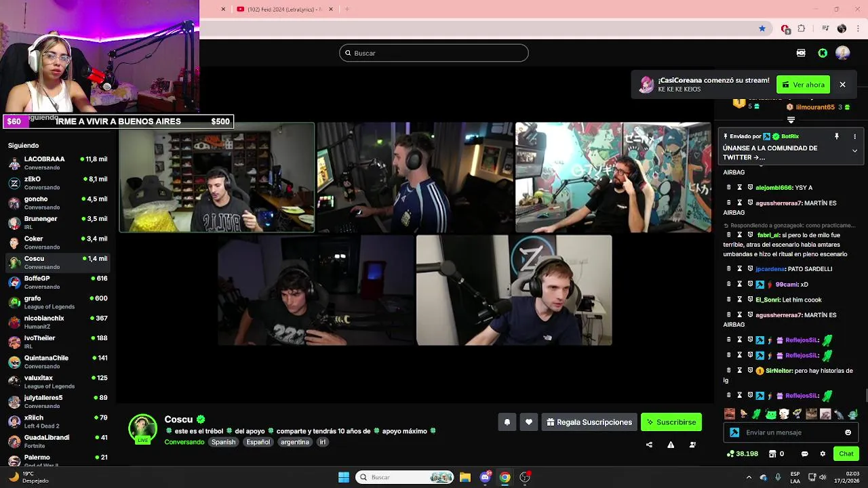Viewport: 868px width, 488px height.
Task: View the 38.198 channel points balance
Action: coord(743,453)
